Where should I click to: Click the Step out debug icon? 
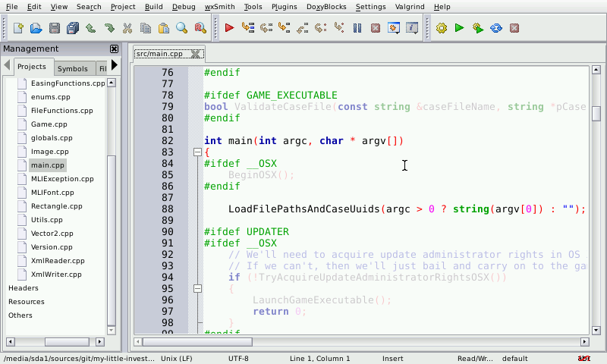[x=302, y=28]
